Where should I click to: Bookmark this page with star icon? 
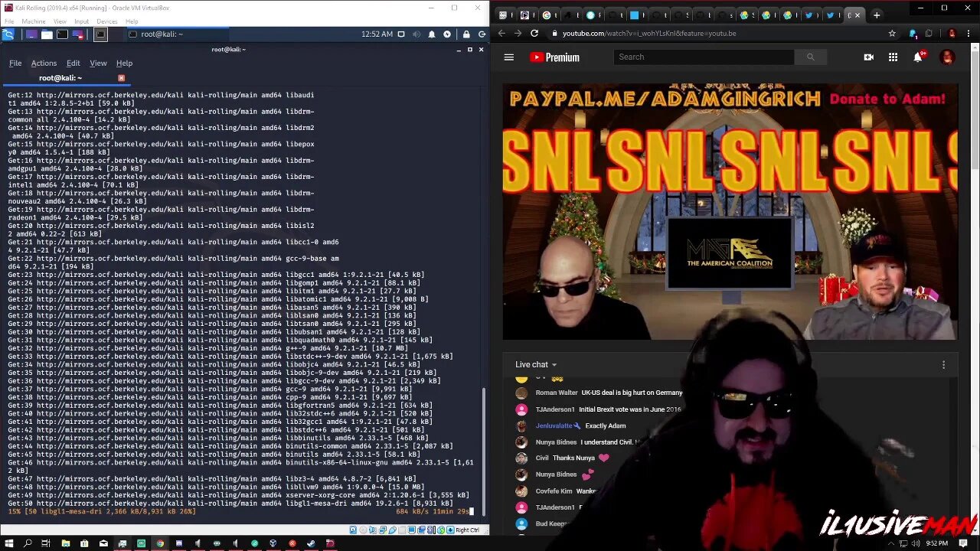(892, 34)
